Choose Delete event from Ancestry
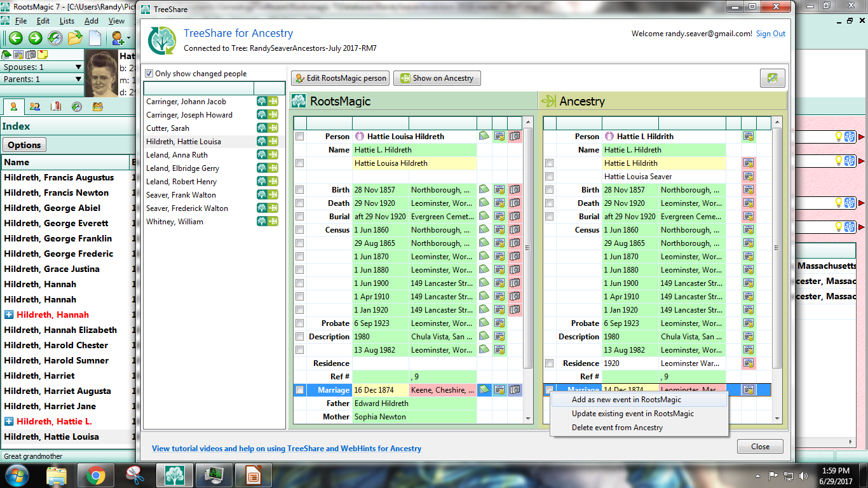Image resolution: width=868 pixels, height=488 pixels. click(x=639, y=428)
